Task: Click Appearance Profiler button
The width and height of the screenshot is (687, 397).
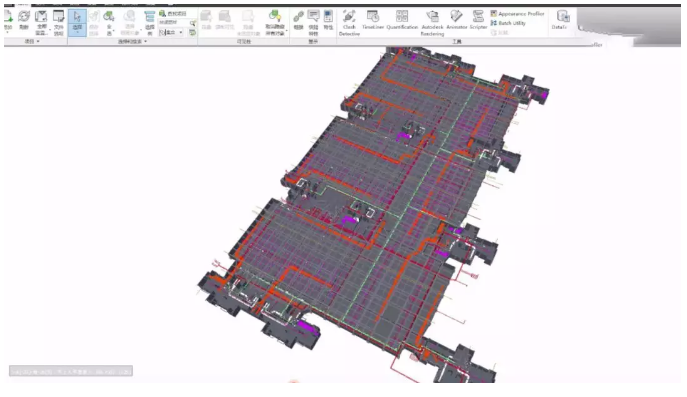Action: [517, 14]
